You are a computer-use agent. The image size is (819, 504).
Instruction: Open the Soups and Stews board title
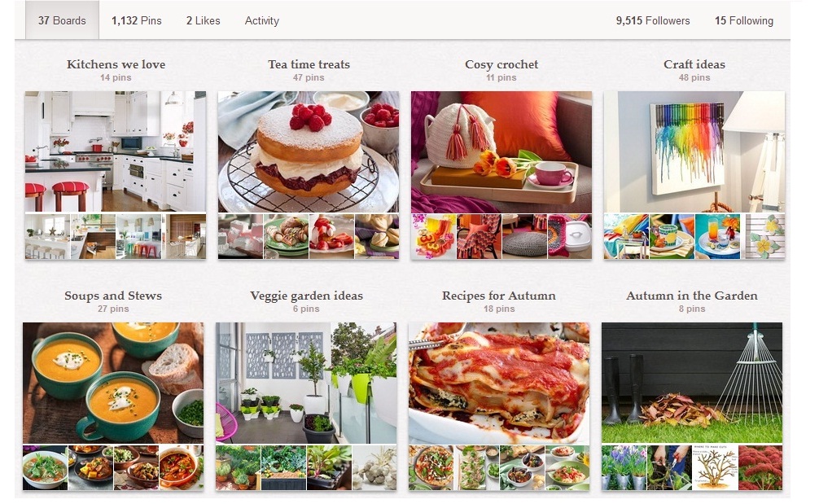113,296
